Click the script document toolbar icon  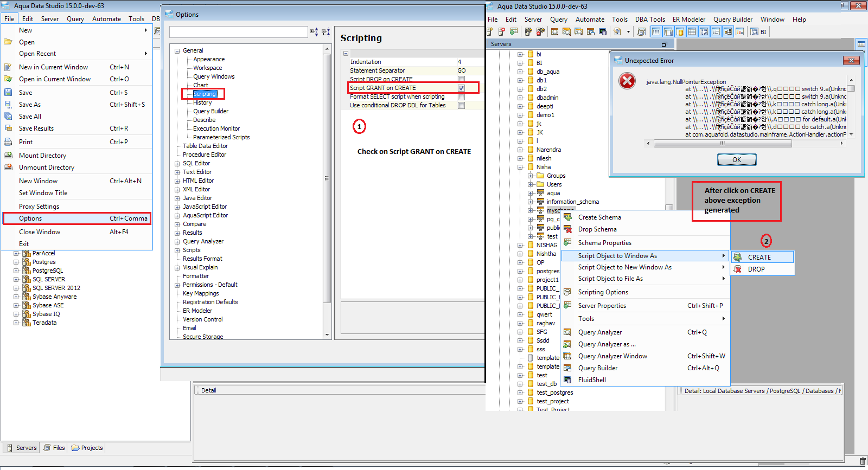tap(617, 32)
